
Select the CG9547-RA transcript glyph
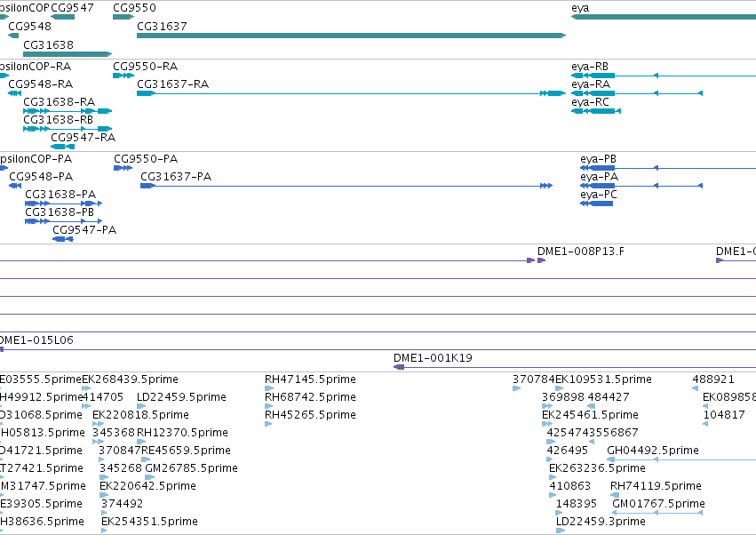click(x=63, y=147)
